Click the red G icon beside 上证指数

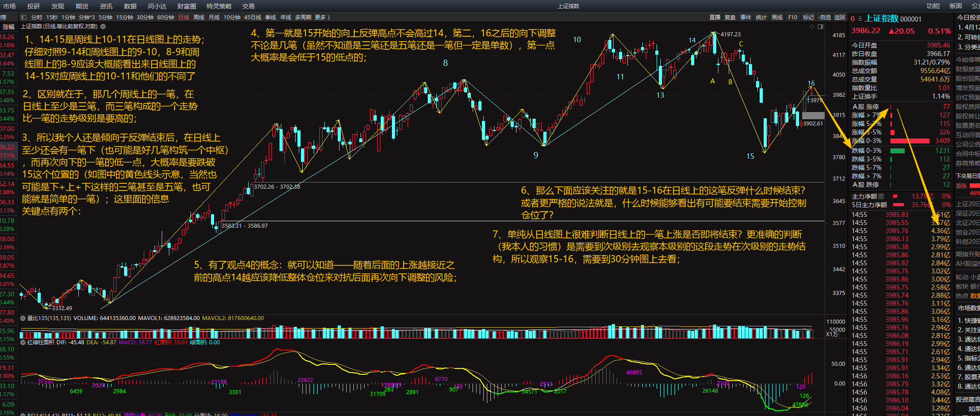point(853,19)
